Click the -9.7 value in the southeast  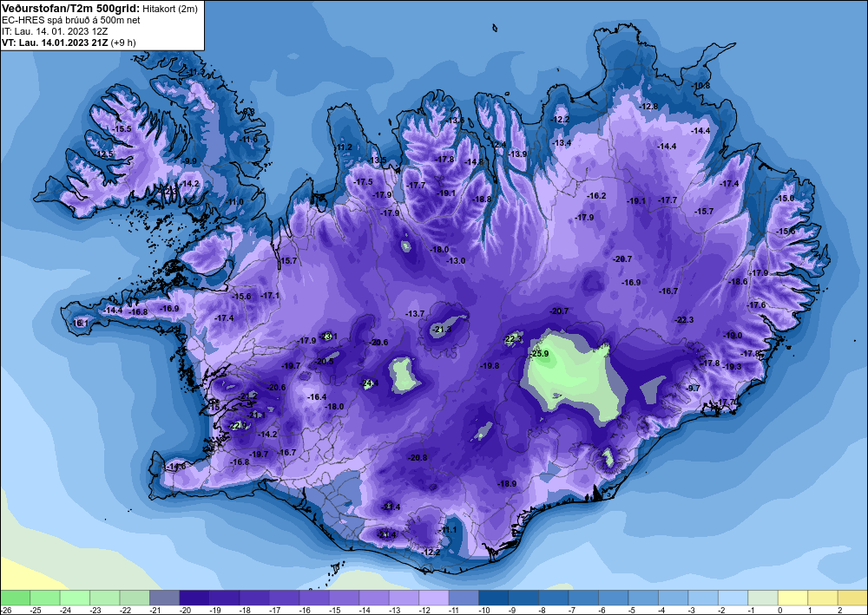[693, 389]
